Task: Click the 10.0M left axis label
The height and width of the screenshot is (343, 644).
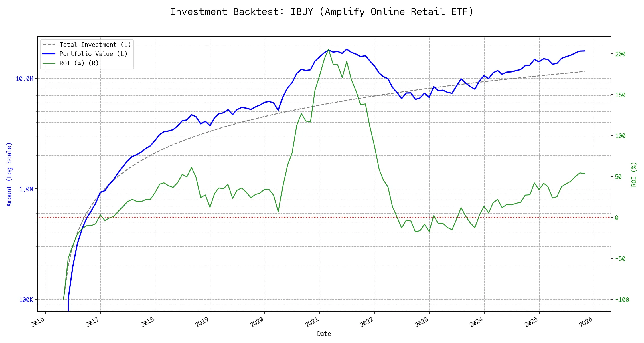Action: pos(24,79)
